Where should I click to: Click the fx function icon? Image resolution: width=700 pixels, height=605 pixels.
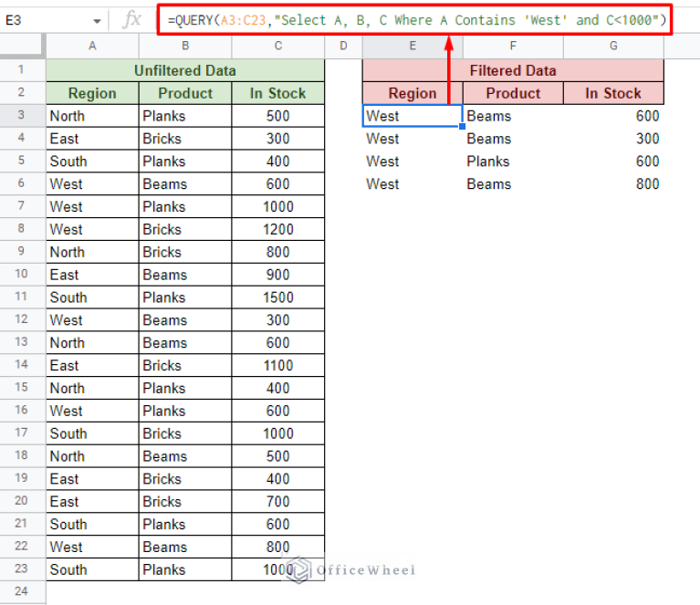point(132,19)
